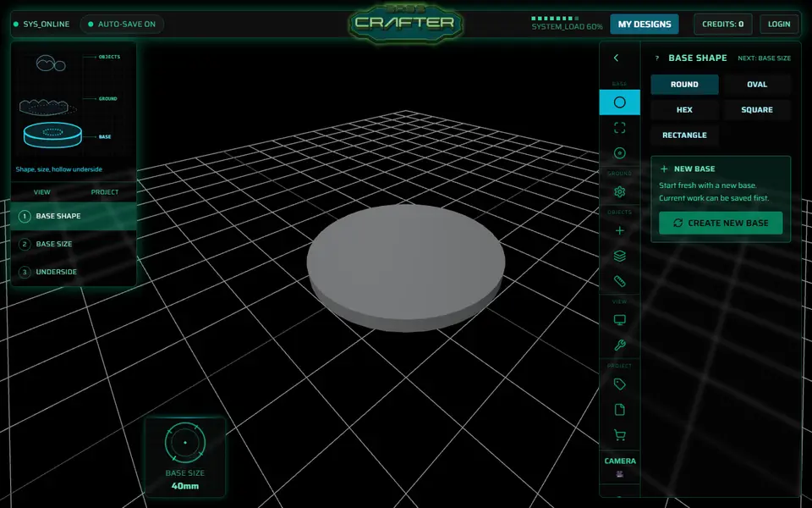Screen dimensions: 812x508
Task: Select step 1 BASE SHAPE
Action: click(74, 216)
